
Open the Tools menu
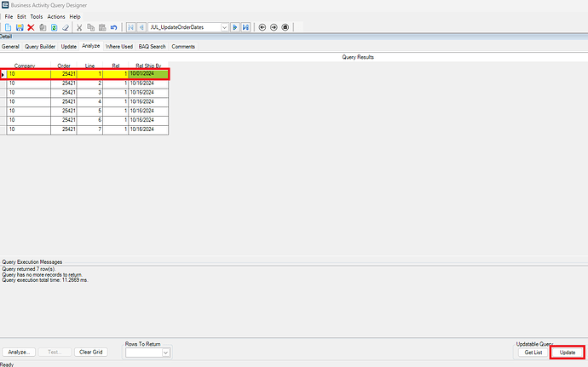pos(37,16)
